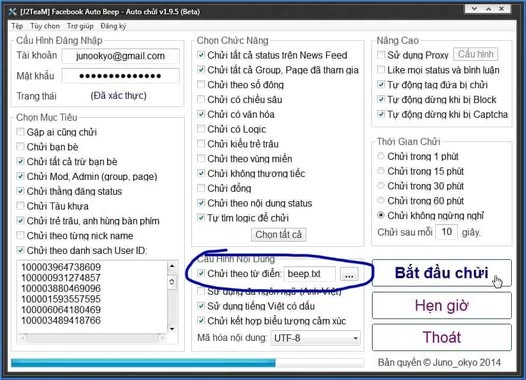The image size is (526, 380).
Task: Open the Tệp menu
Action: point(17,26)
